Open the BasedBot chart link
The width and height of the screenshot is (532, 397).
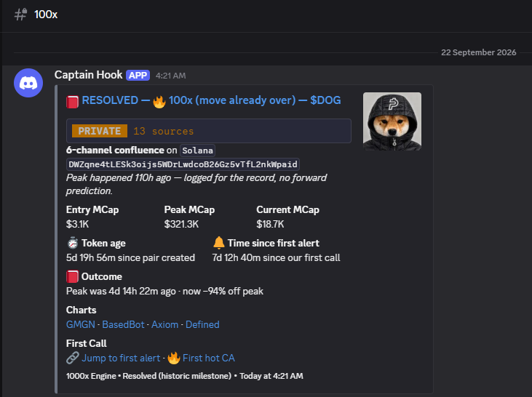click(x=123, y=324)
